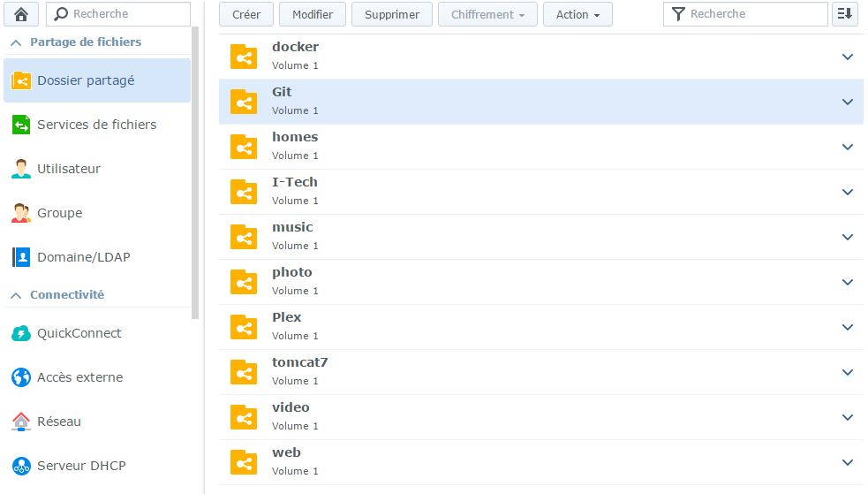
Task: Click the Modifier button
Action: (x=313, y=14)
